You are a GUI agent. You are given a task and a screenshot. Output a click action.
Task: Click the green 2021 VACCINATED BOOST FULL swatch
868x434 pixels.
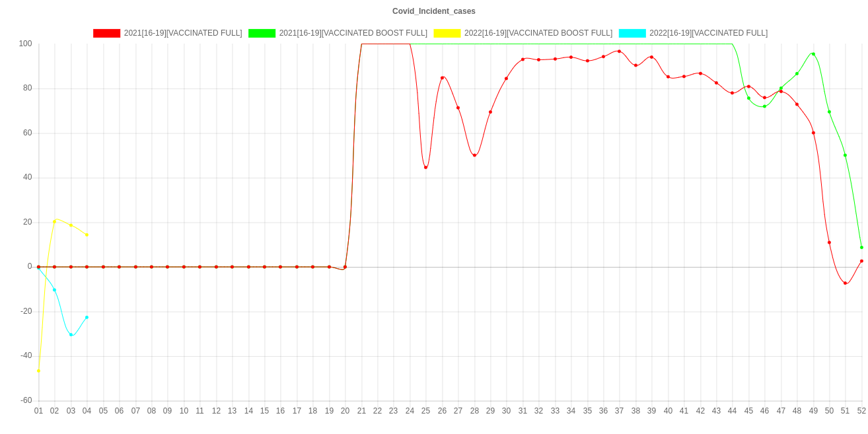point(262,33)
